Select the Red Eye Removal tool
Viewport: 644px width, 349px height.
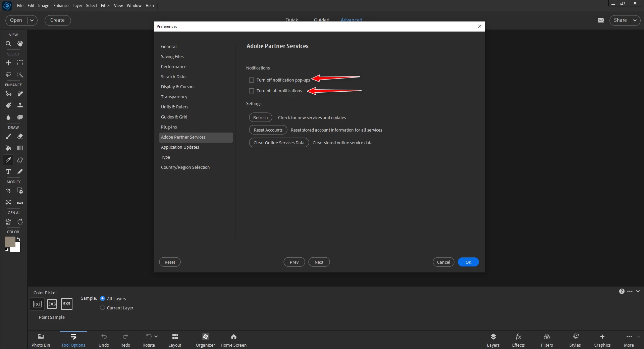8,94
